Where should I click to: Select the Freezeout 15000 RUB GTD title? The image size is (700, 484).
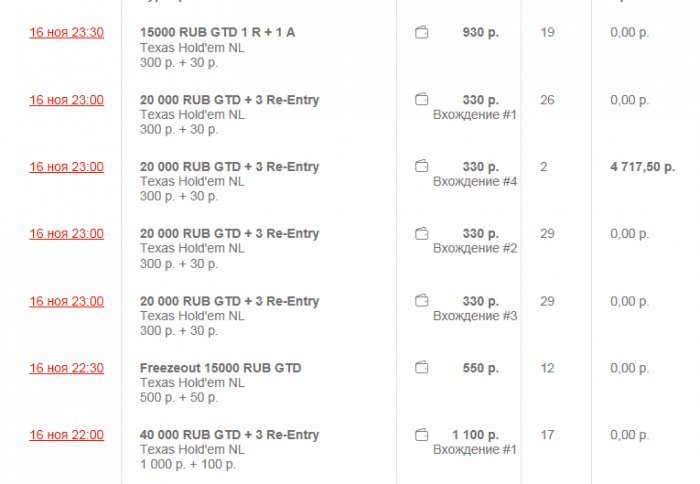(220, 368)
